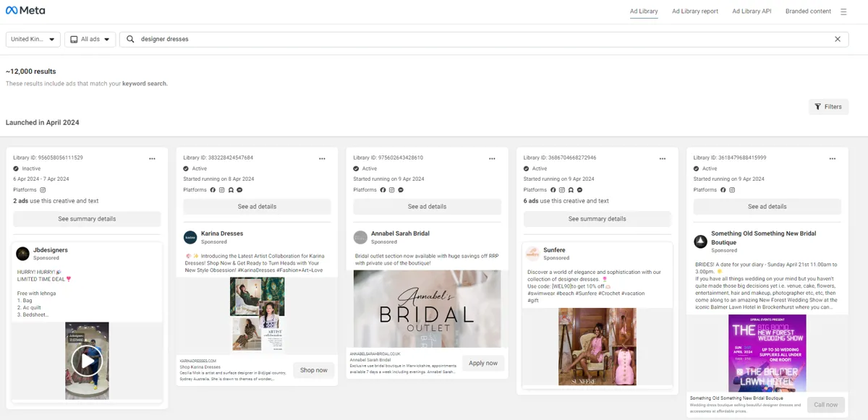
Task: Open the Annabel Sarah Bridal ad three-dot menu
Action: [492, 158]
